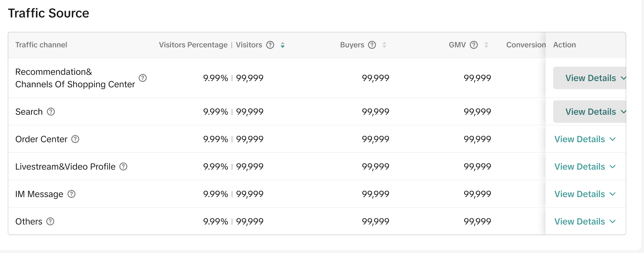The height and width of the screenshot is (253, 644).
Task: Click help icon next to Search channel
Action: pyautogui.click(x=51, y=112)
